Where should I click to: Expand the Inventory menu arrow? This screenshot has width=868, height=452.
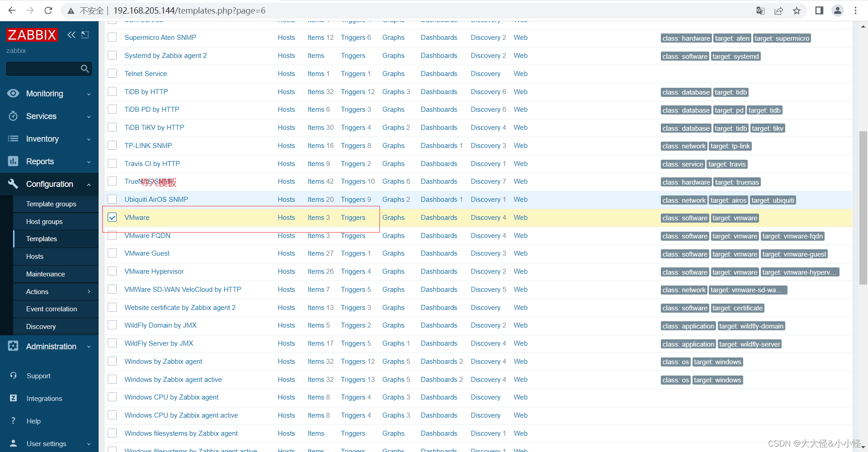(89, 139)
